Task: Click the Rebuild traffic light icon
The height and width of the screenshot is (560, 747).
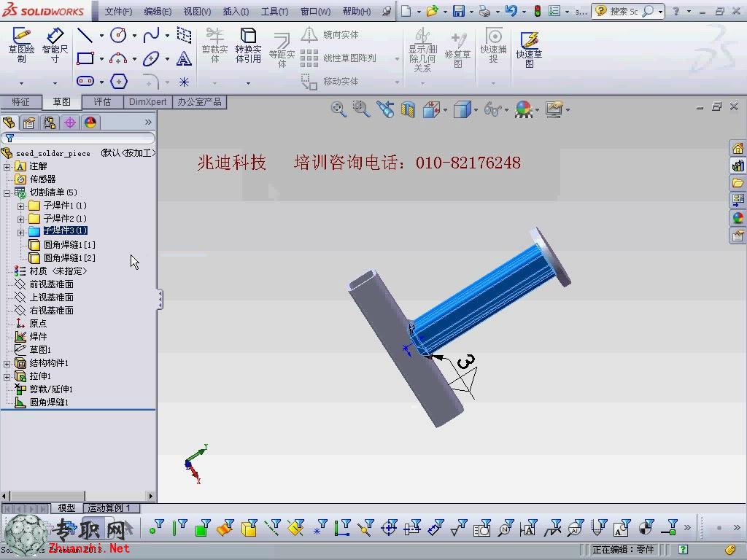Action: (538, 11)
